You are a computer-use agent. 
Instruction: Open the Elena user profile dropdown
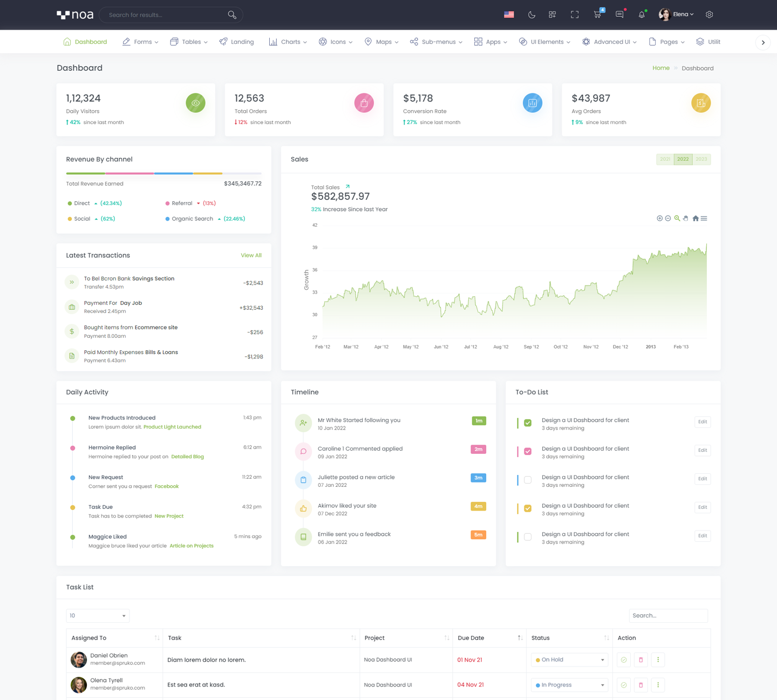tap(677, 15)
